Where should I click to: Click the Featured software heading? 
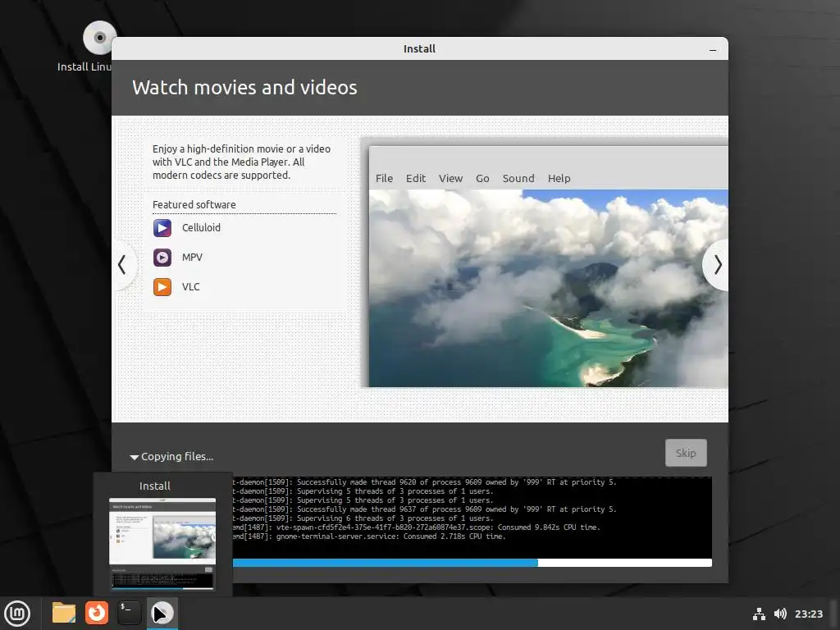coord(194,204)
